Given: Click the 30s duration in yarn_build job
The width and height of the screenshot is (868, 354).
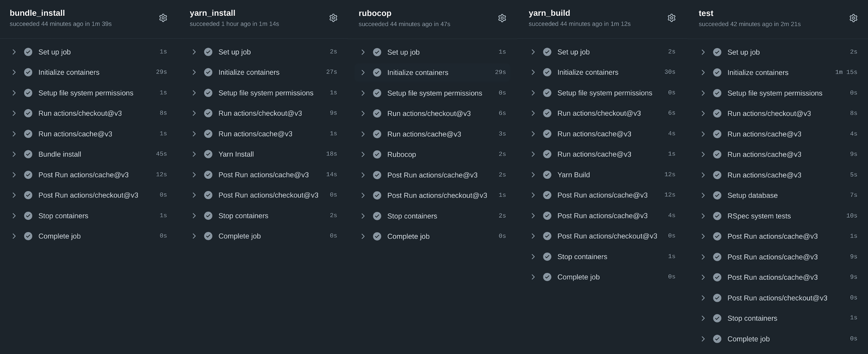Looking at the screenshot, I should point(670,72).
